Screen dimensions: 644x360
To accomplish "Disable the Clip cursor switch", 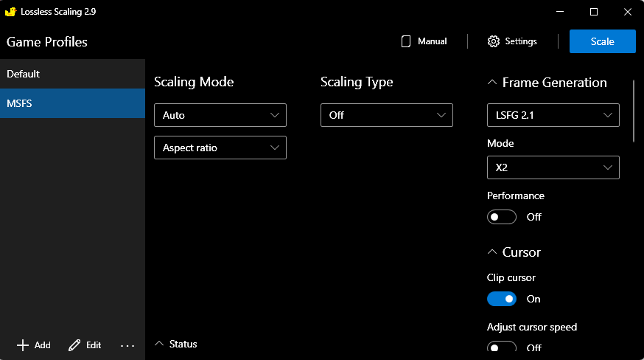I will click(x=502, y=299).
